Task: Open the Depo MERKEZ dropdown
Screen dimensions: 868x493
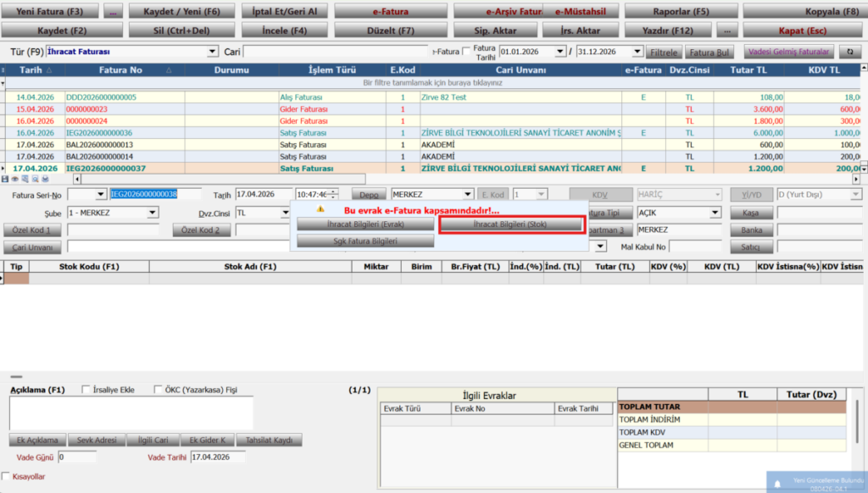Action: [x=468, y=195]
